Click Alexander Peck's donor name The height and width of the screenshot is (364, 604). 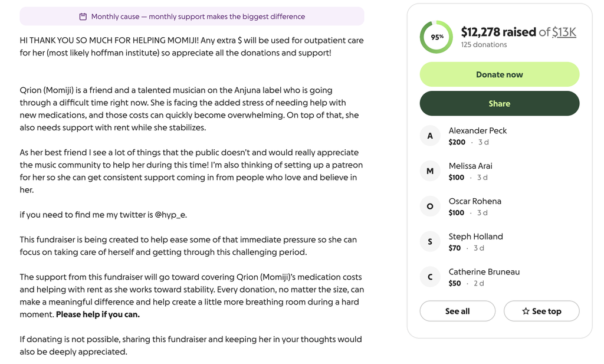click(x=478, y=130)
